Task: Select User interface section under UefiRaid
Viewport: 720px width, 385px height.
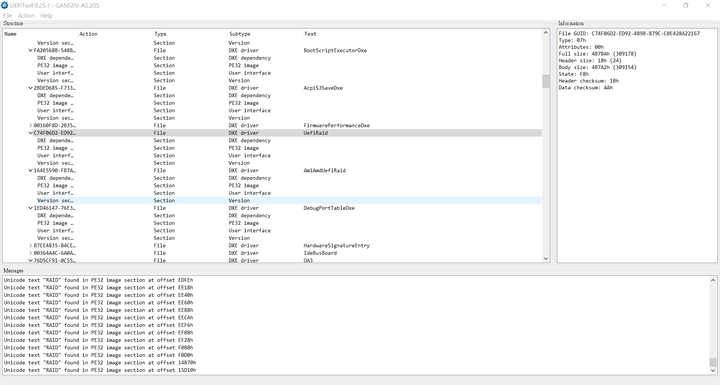Action: coord(272,156)
